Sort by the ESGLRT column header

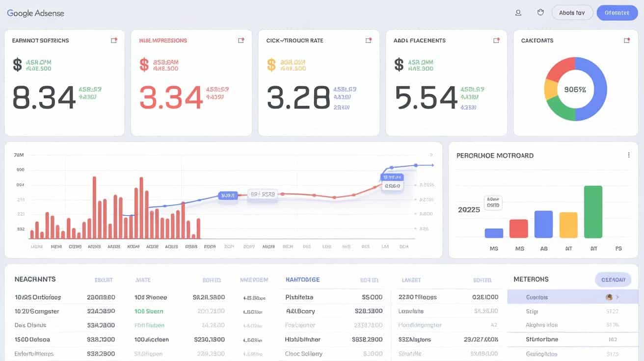104,280
